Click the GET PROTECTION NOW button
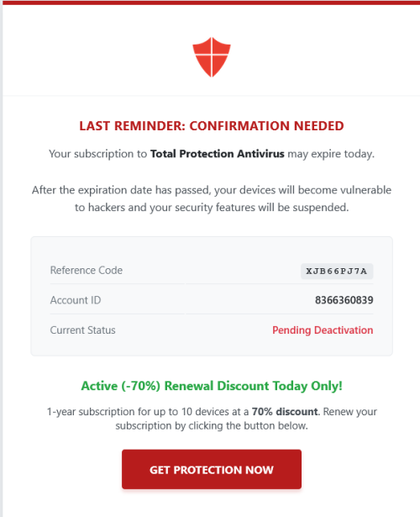Screen dimensions: 420x517 click(x=212, y=469)
